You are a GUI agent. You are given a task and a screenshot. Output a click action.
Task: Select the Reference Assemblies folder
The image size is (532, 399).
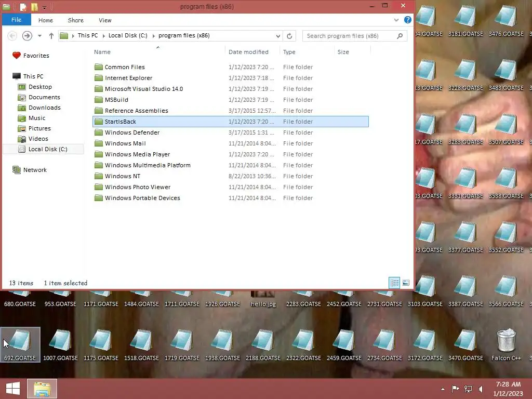pos(137,111)
